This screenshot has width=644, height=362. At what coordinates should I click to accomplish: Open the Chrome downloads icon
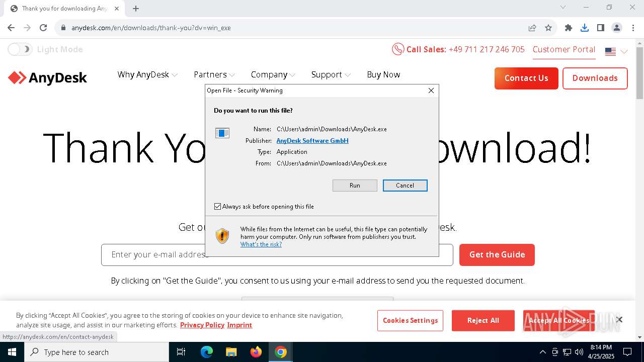[x=585, y=28]
